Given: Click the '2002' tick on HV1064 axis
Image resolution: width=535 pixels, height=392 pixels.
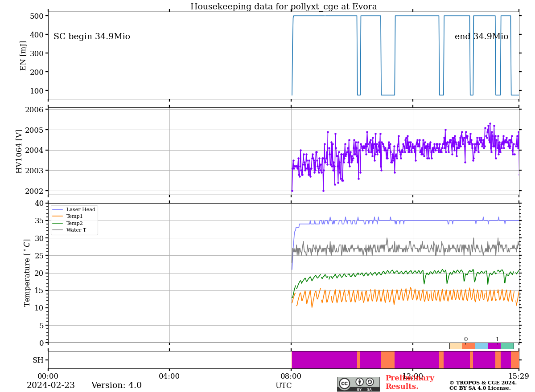Looking at the screenshot, I should [x=34, y=191].
